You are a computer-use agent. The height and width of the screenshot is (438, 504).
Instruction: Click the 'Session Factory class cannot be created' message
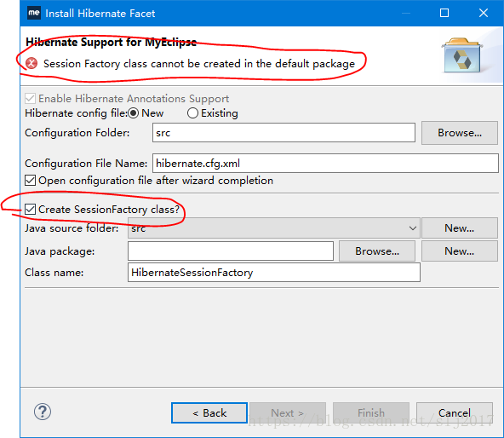(199, 64)
